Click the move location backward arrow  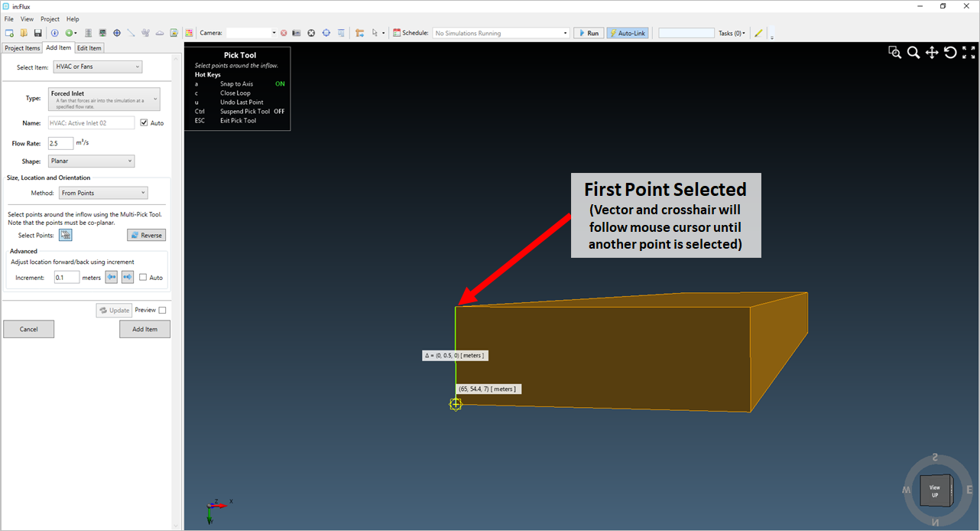point(112,278)
